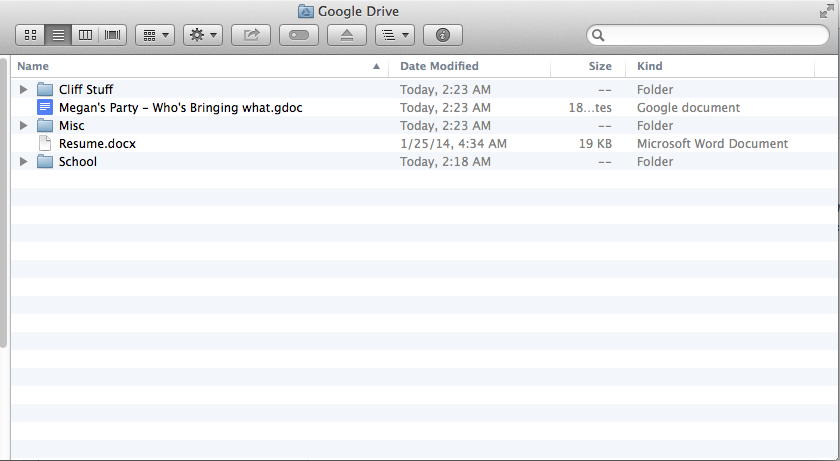This screenshot has height=461, width=840.
Task: Click the Google Drive title folder icon
Action: tap(305, 11)
